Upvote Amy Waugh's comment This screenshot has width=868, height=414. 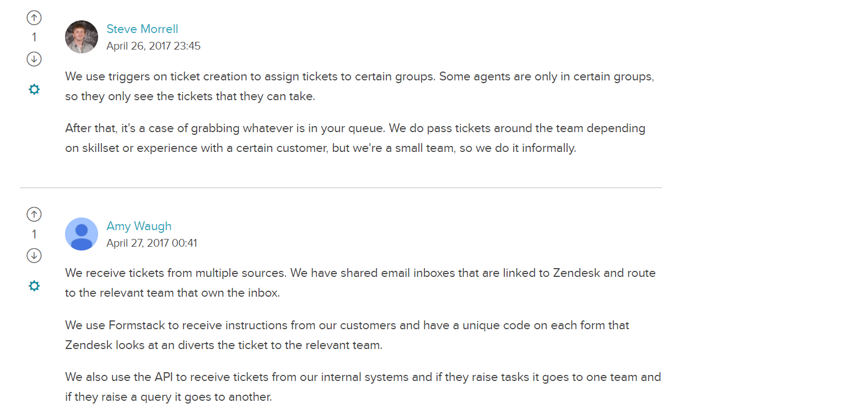[34, 214]
